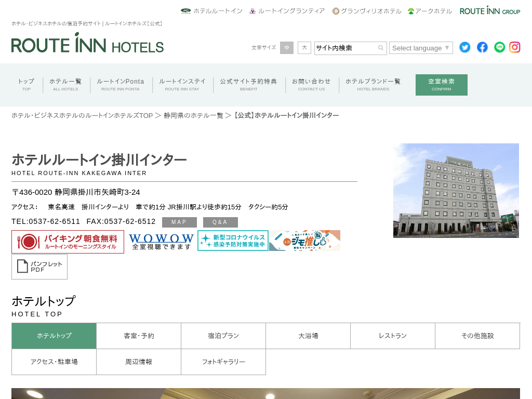Click fax number FAX:0537-62-6512
Viewport: 532px width, 399px height.
121,221
